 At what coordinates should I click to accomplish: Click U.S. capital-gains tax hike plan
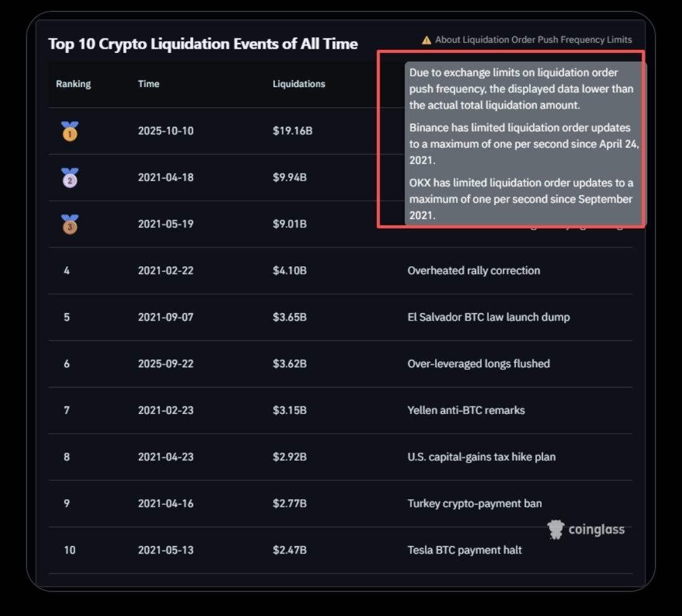click(x=481, y=457)
